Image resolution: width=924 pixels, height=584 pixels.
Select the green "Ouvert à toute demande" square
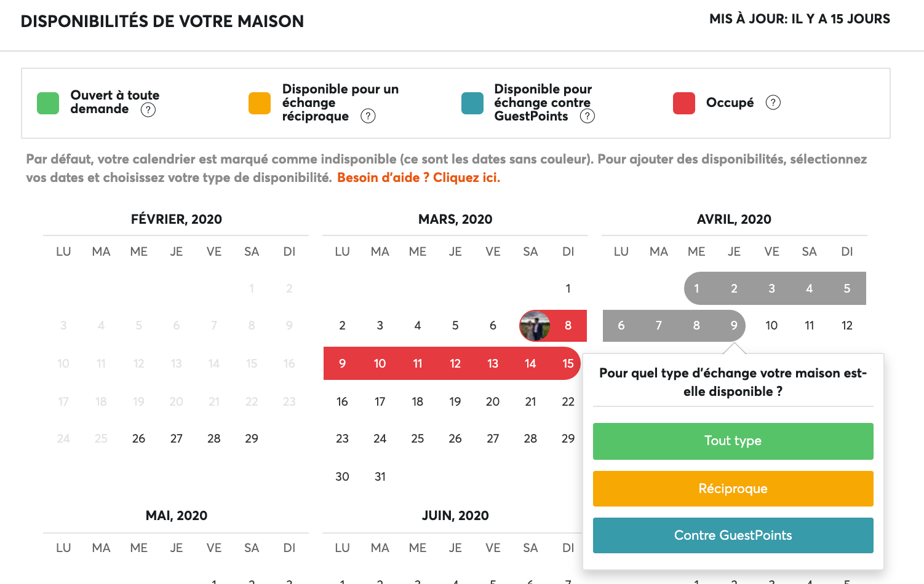tap(47, 103)
